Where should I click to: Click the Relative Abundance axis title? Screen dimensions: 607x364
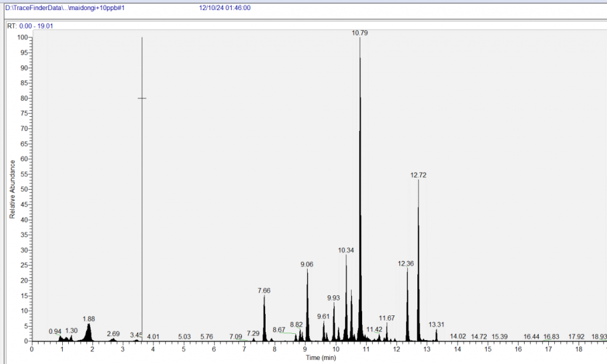(x=12, y=189)
